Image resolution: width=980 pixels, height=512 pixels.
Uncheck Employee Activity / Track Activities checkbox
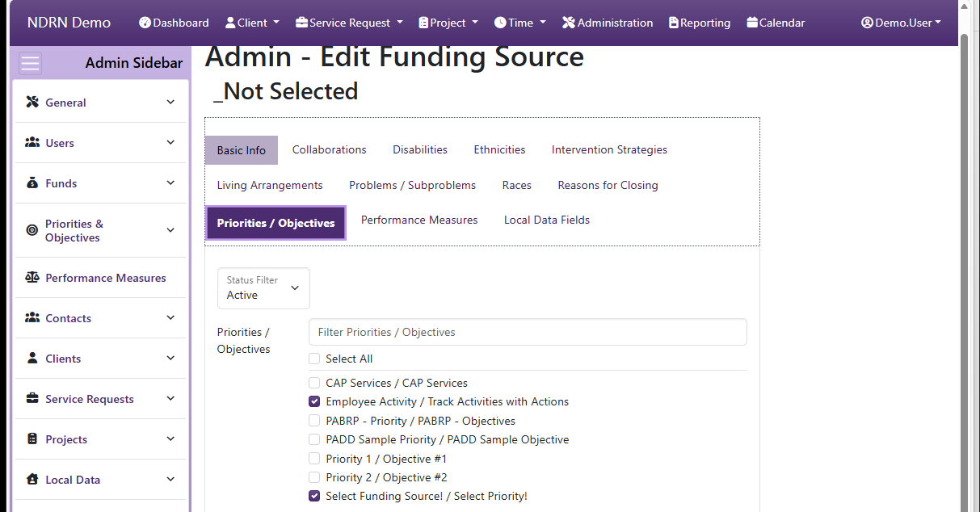pos(314,401)
